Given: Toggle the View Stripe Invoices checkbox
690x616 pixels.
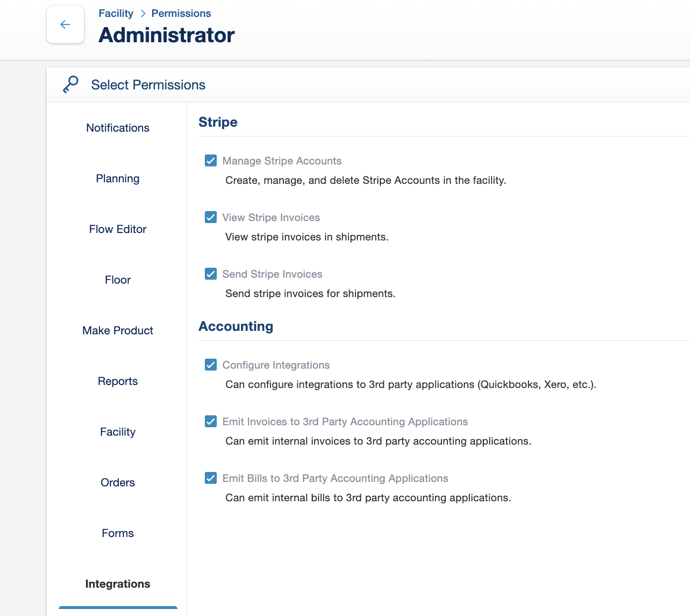Looking at the screenshot, I should point(211,218).
